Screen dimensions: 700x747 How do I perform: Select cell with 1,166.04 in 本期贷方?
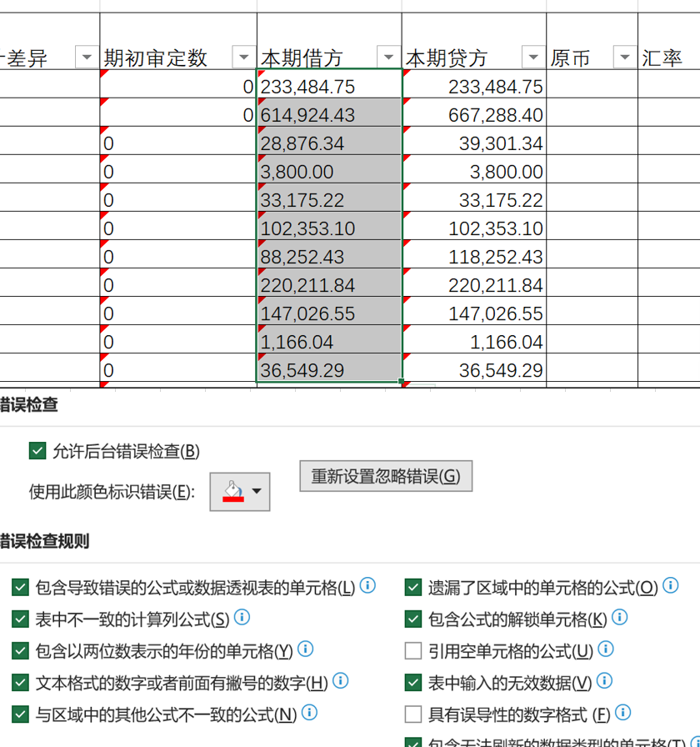[474, 339]
